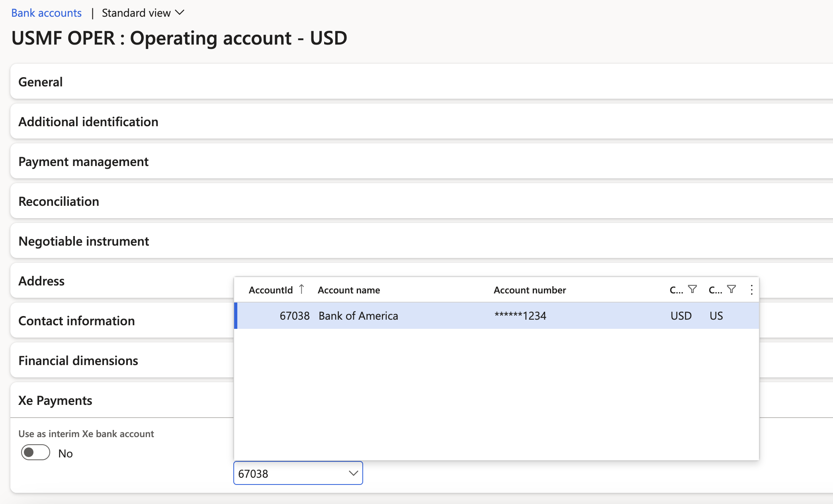The width and height of the screenshot is (833, 504).
Task: Click the AccountId sort arrow icon
Action: coord(301,289)
